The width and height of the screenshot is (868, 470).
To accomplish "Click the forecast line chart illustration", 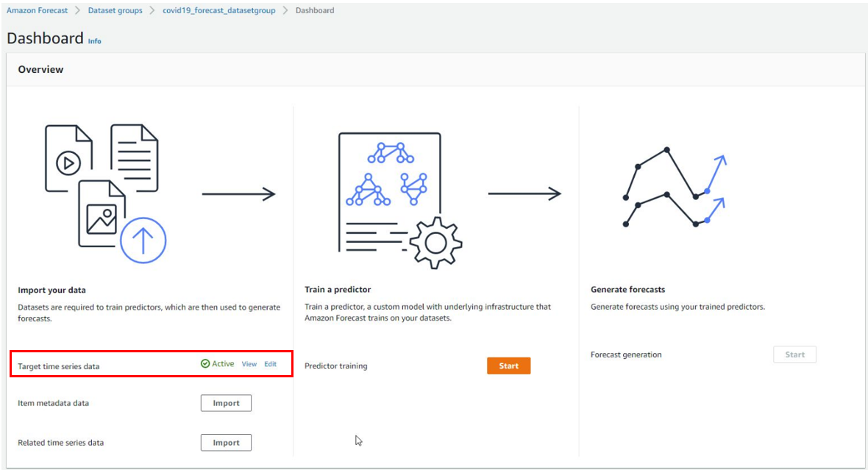I will coord(675,187).
